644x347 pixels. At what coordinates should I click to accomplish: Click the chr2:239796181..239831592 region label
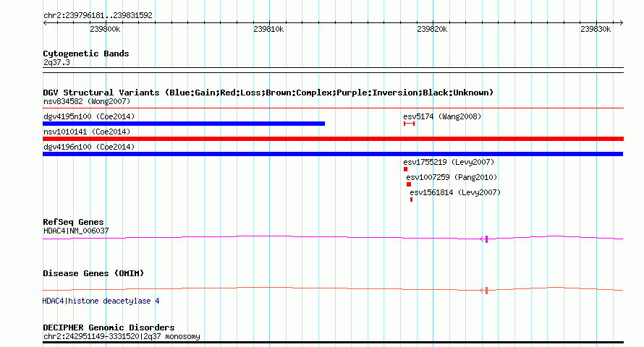[98, 16]
